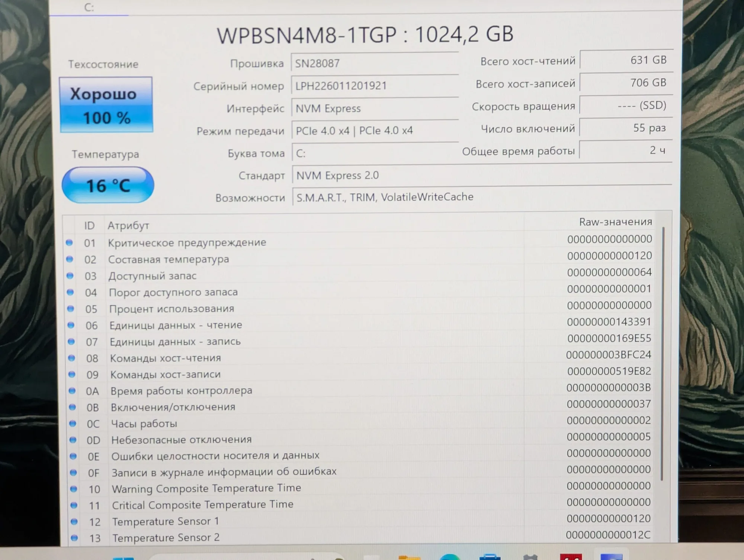This screenshot has width=744, height=560.
Task: Click the status dot for attribute 02
Action: click(x=70, y=259)
